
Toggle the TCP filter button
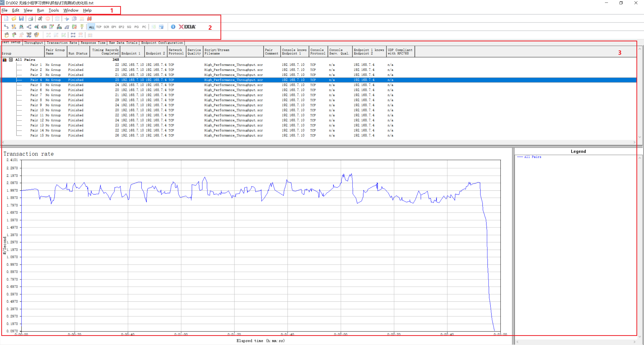pyautogui.click(x=99, y=27)
